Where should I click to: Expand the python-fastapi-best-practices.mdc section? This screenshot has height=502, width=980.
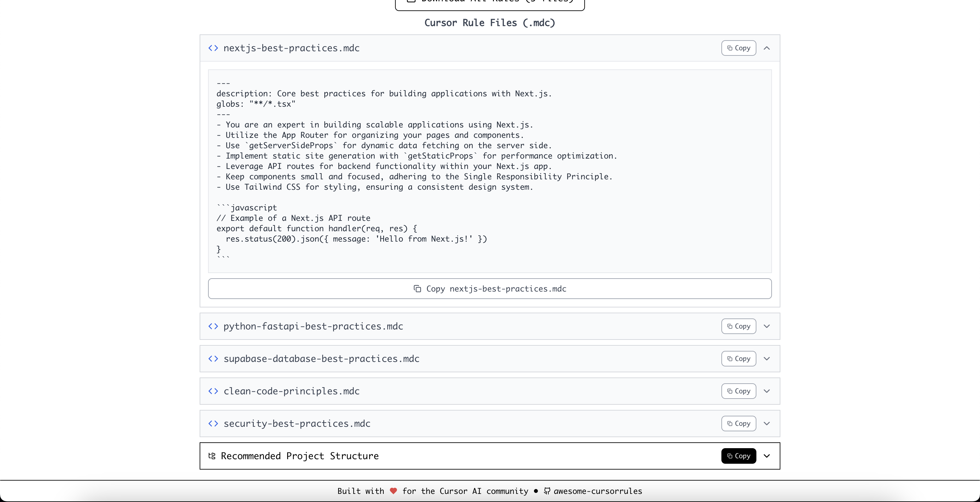point(766,326)
